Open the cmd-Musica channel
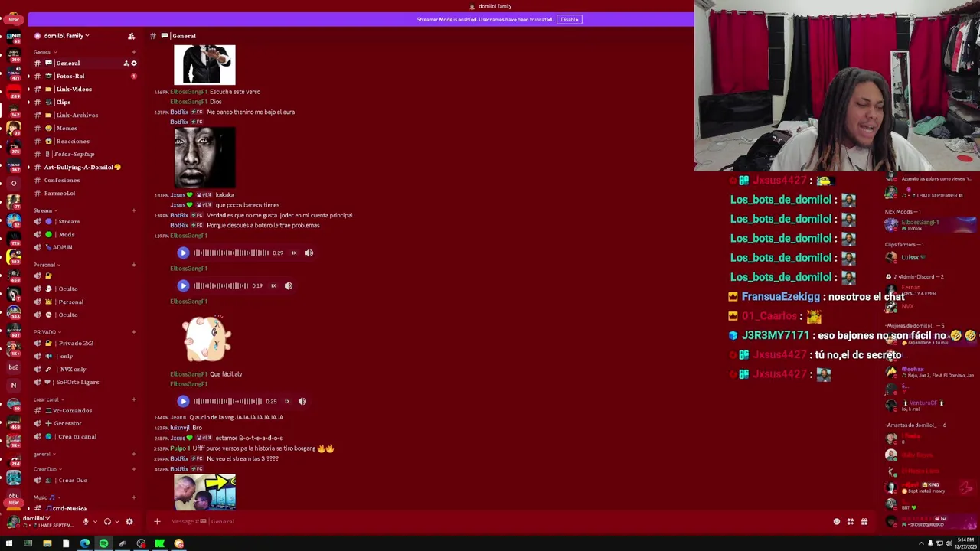The width and height of the screenshot is (980, 551). coord(69,508)
